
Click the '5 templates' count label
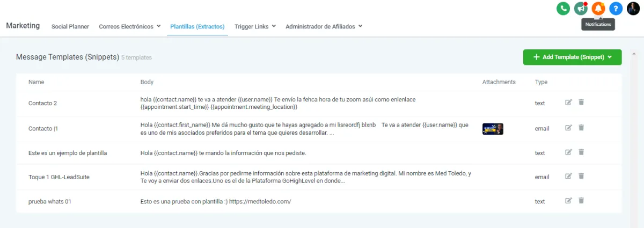pyautogui.click(x=136, y=57)
